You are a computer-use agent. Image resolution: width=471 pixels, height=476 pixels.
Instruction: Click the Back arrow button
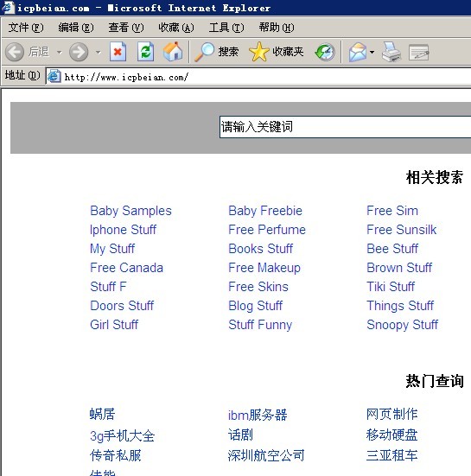tap(15, 52)
